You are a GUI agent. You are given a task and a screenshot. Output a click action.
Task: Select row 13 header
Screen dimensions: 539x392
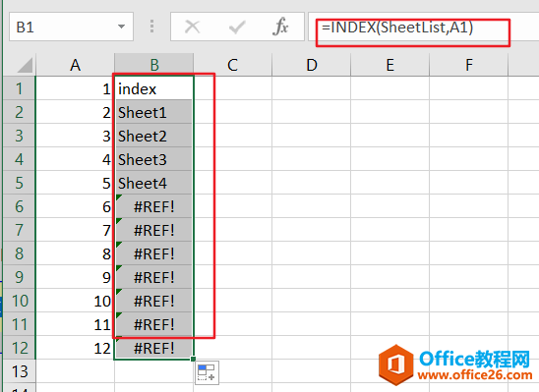19,371
